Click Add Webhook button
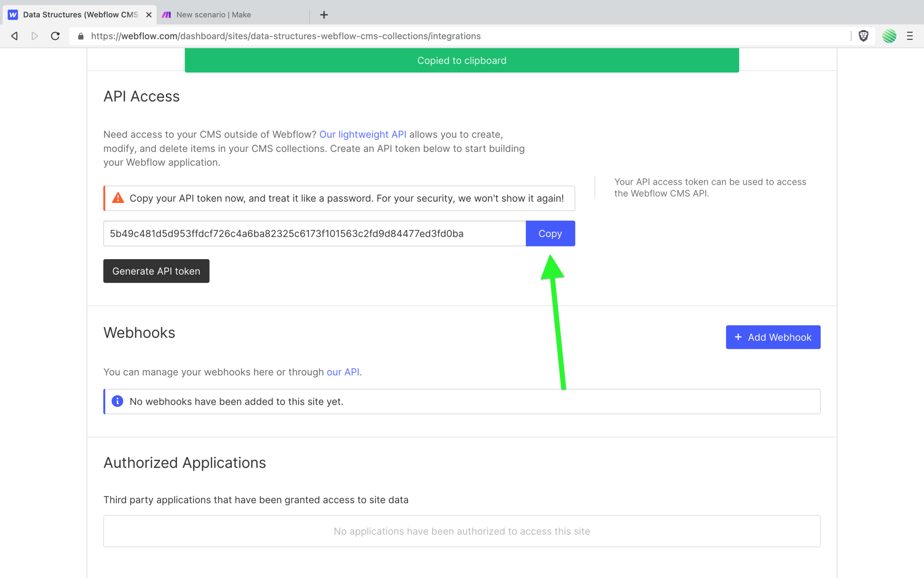 tap(773, 337)
